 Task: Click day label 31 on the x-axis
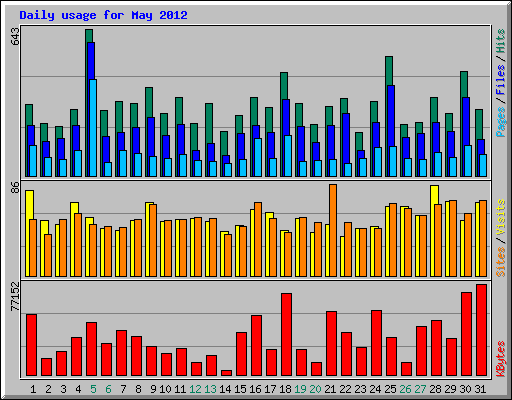point(480,389)
